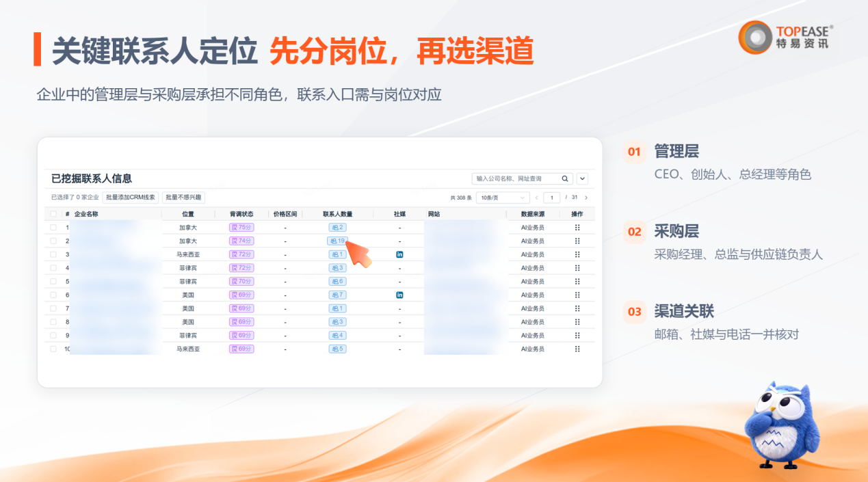The image size is (868, 482).
Task: View the 6 contacts badge in row 5
Action: click(x=337, y=281)
